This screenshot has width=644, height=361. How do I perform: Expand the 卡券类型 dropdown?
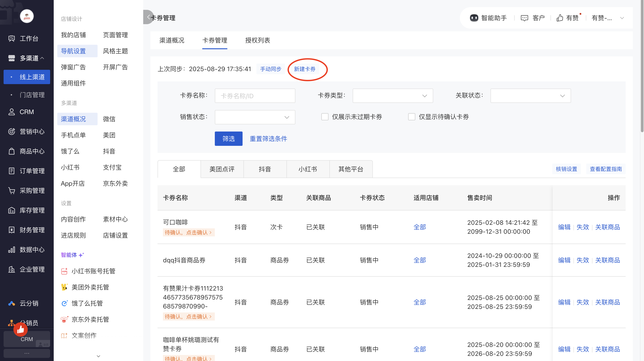pos(392,96)
